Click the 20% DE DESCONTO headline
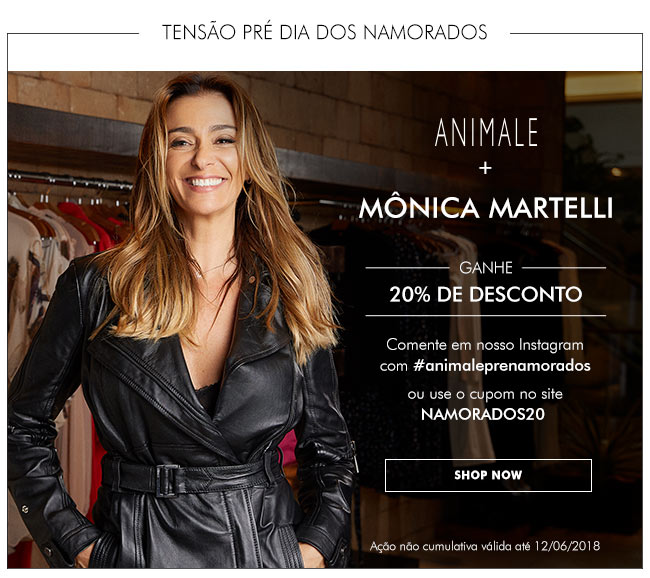The image size is (650, 578). tap(485, 294)
